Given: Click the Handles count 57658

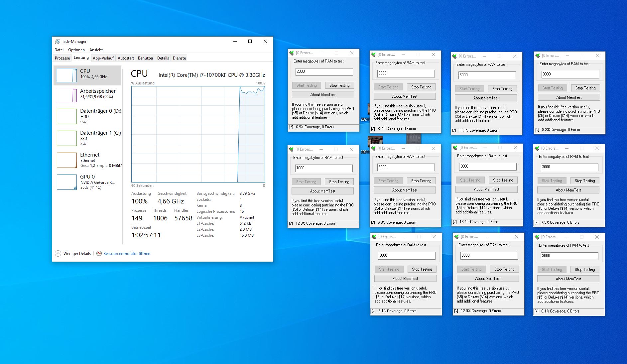Looking at the screenshot, I should pyautogui.click(x=183, y=218).
